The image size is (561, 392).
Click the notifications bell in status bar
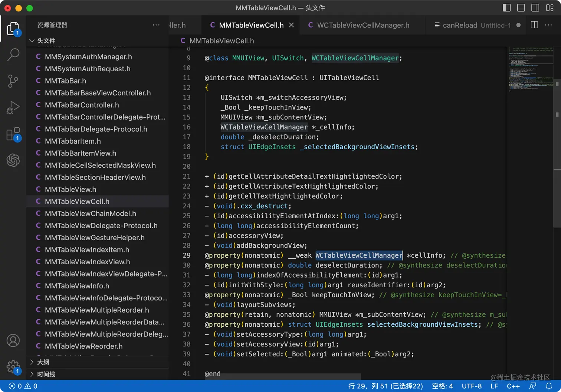pyautogui.click(x=549, y=386)
